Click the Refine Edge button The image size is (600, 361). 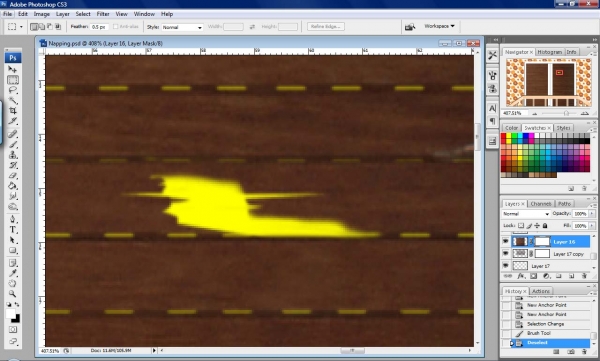pos(326,26)
